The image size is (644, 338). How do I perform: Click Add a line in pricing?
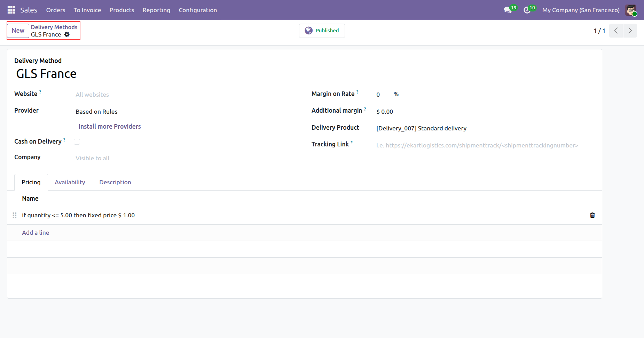pos(36,233)
